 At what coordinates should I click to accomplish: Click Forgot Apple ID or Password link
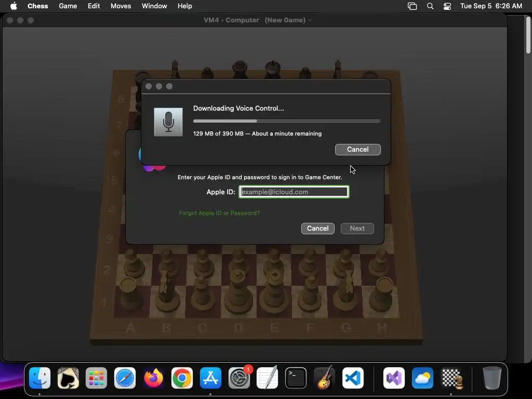pos(219,213)
